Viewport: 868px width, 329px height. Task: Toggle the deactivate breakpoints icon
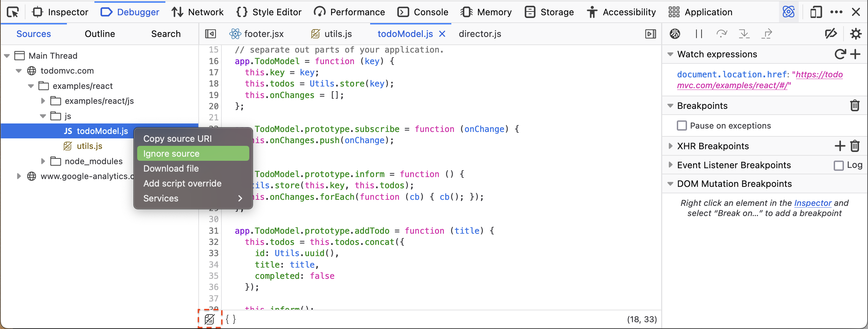point(831,34)
